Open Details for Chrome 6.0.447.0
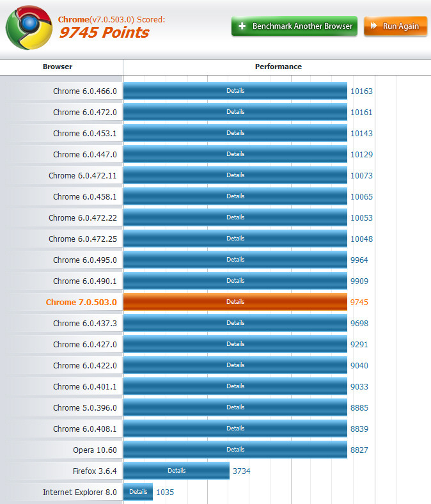 coord(235,154)
